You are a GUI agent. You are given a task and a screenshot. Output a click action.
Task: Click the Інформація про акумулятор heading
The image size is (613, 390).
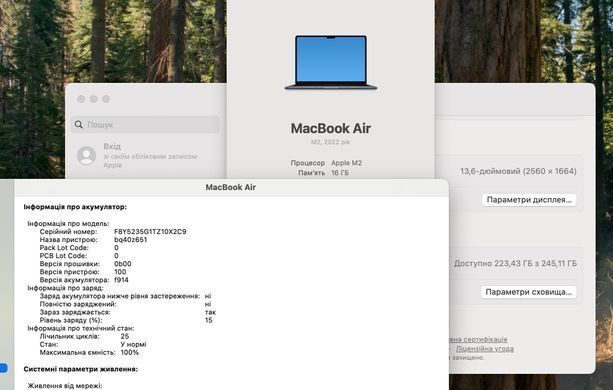coord(75,207)
